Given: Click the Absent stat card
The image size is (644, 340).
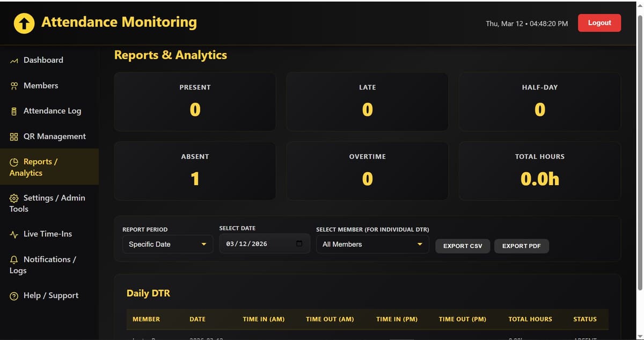Looking at the screenshot, I should [195, 171].
